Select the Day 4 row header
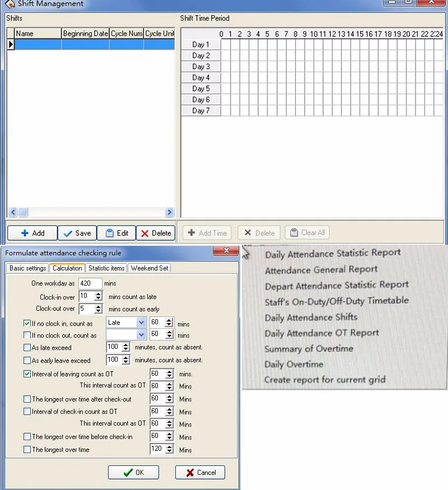Viewport: 448px width, 490px height. 201,77
